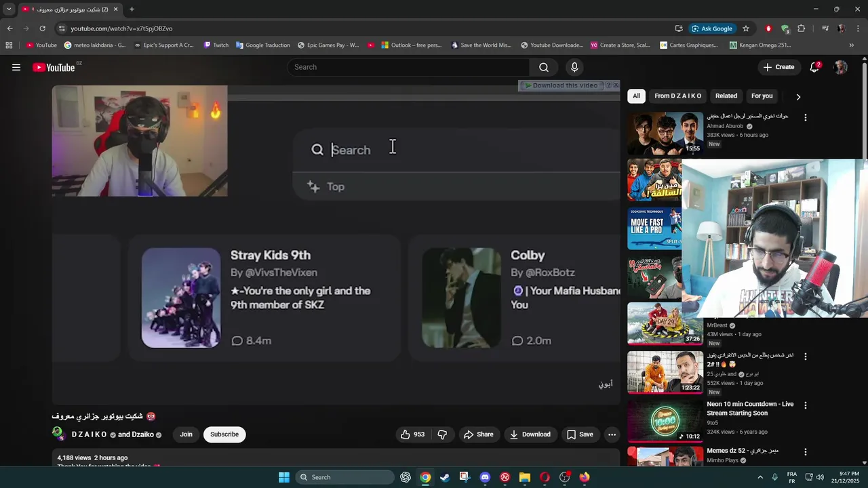Open the bookmarks apps grid icon
The height and width of the screenshot is (488, 868).
9,45
